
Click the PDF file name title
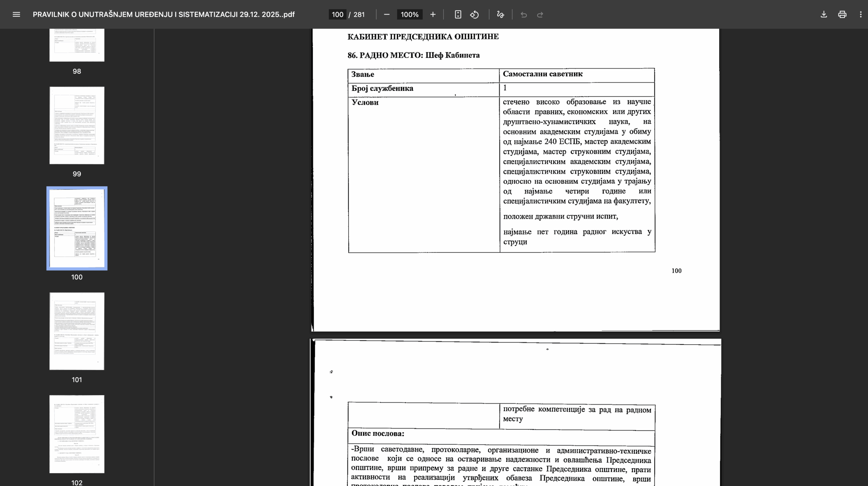[164, 15]
